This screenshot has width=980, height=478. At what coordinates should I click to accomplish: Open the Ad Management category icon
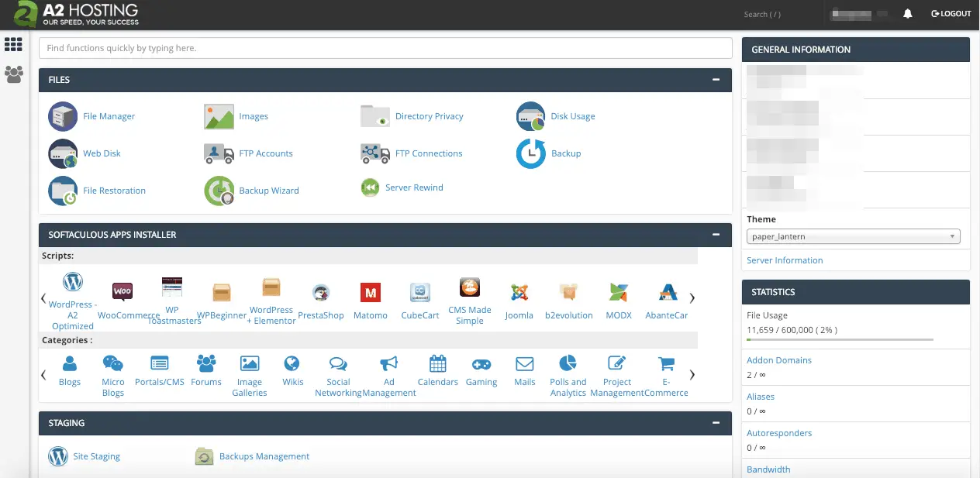click(x=389, y=363)
